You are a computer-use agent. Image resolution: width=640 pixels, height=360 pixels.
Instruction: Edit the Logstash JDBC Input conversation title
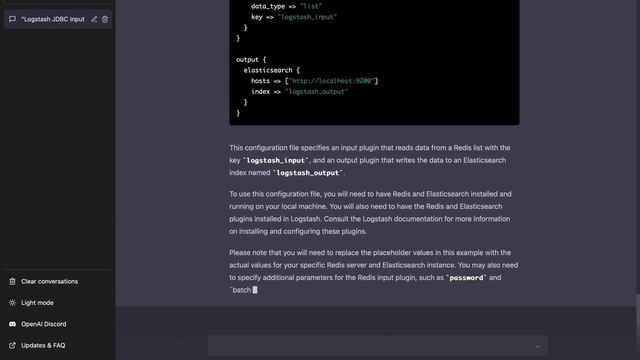[x=94, y=19]
